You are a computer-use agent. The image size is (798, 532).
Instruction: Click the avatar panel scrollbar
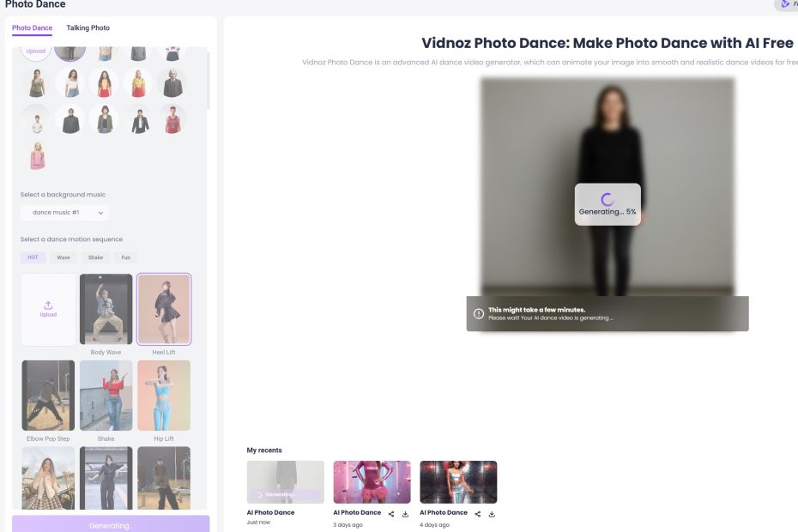click(209, 81)
